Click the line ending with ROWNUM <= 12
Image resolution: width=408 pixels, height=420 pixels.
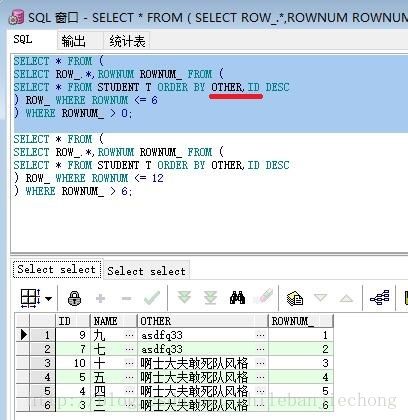click(x=89, y=178)
